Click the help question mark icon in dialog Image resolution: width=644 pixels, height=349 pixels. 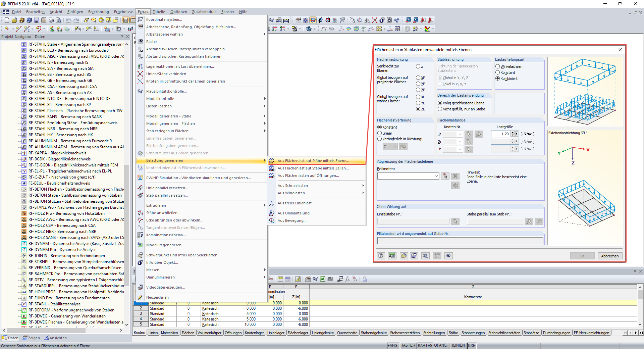tap(381, 256)
